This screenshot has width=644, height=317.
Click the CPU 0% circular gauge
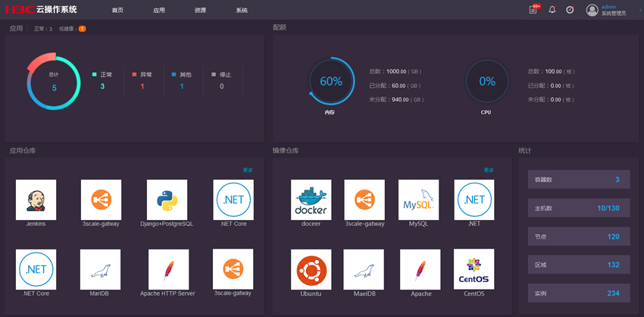pos(487,81)
